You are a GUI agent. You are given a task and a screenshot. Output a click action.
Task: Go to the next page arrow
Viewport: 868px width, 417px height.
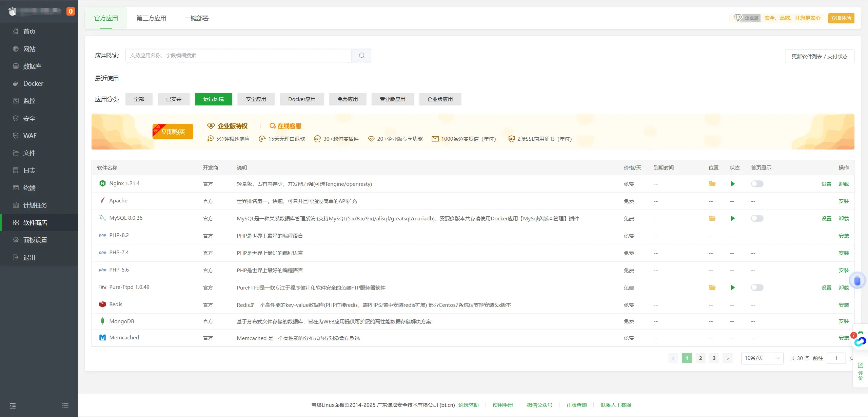[728, 358]
